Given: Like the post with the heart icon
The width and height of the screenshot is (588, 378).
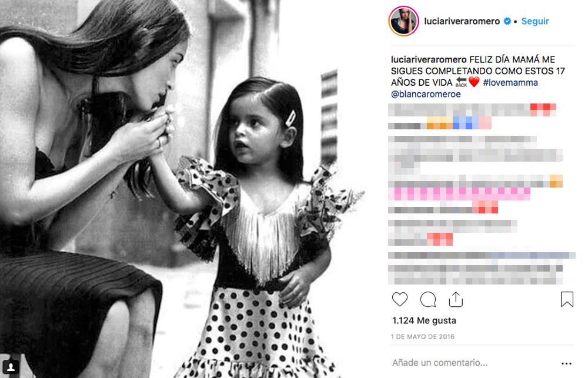Looking at the screenshot, I should [399, 299].
